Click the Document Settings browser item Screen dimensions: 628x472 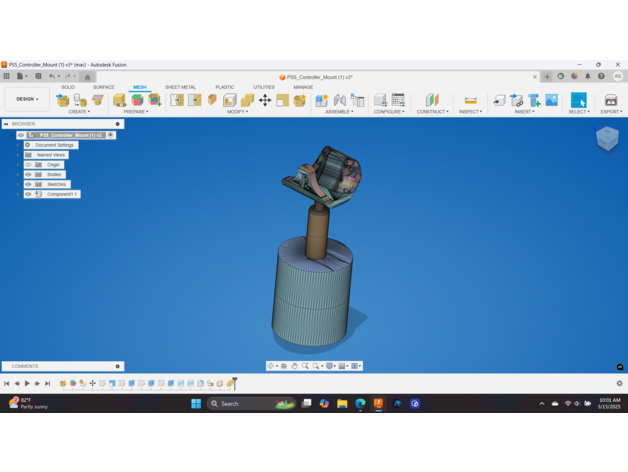click(54, 145)
